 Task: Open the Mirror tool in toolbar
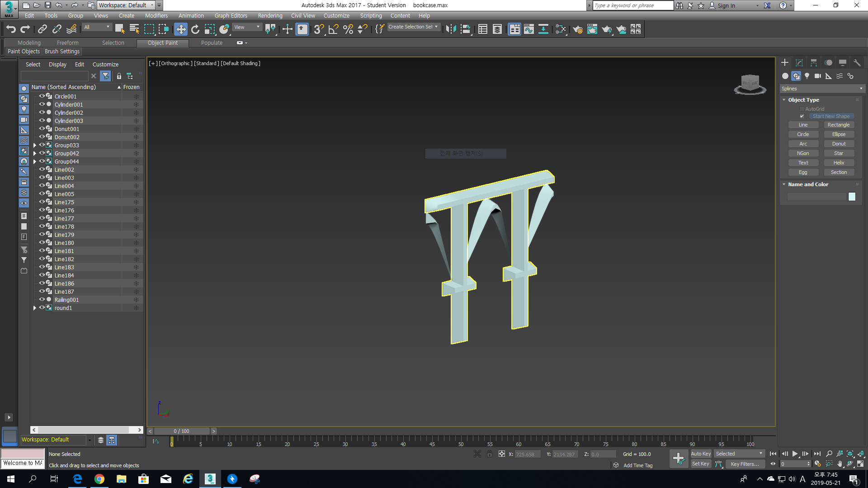point(451,29)
